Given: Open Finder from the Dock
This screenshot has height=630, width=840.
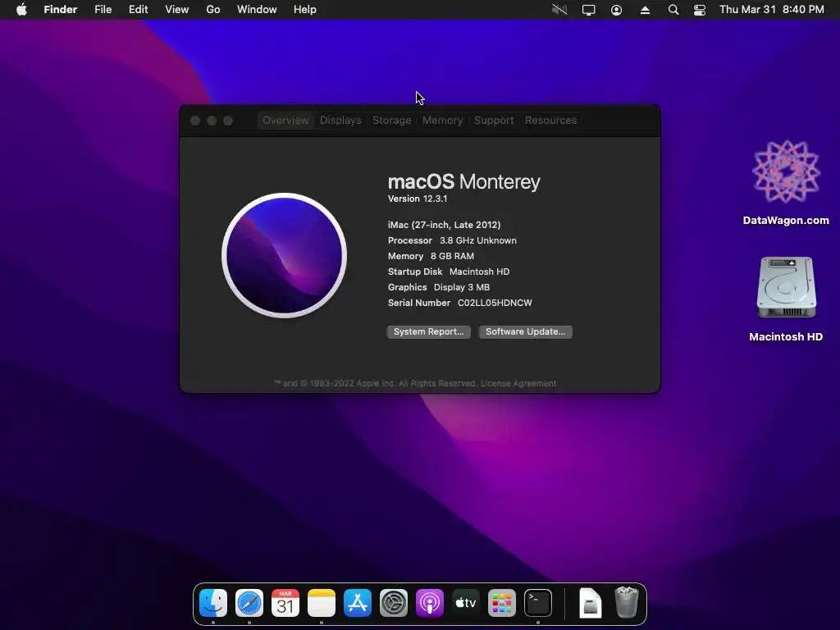Looking at the screenshot, I should [x=213, y=603].
